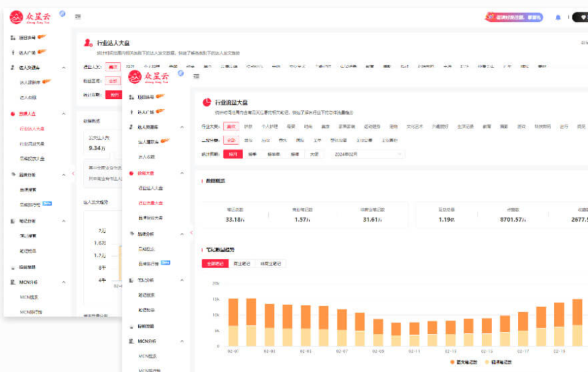
Task: Click the dark orange chart legend dot
Action: (452, 362)
